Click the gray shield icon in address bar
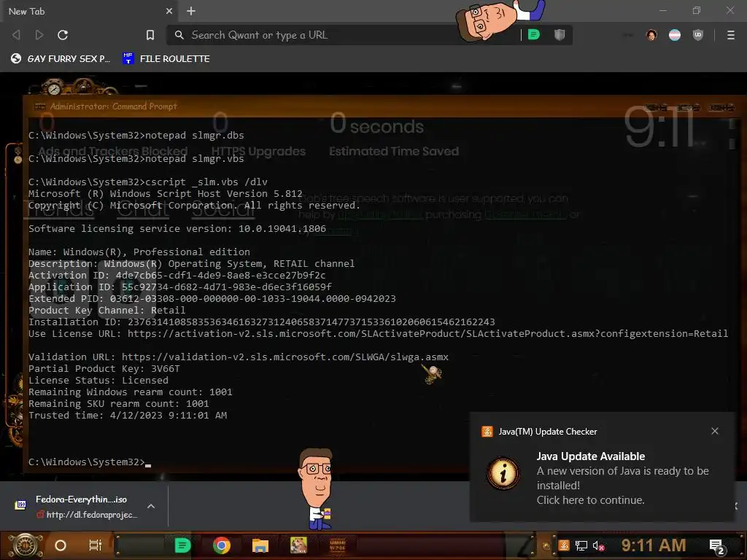 [560, 35]
